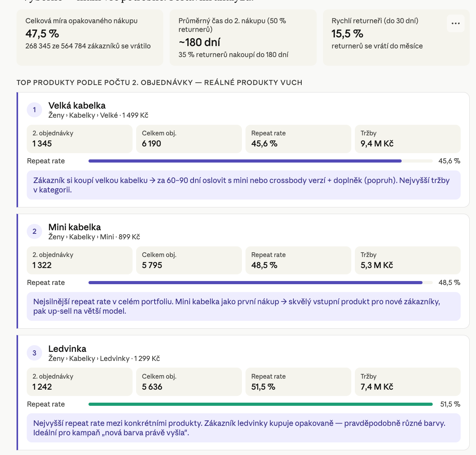This screenshot has height=455, width=476.
Task: Click the 1 345 second orders tile
Action: tap(79, 139)
